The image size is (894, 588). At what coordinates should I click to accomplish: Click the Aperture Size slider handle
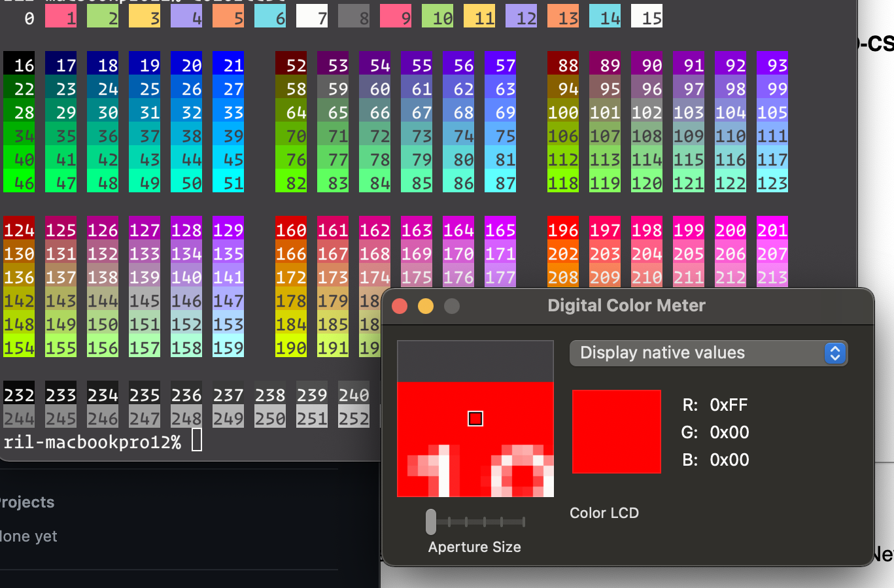coord(430,521)
